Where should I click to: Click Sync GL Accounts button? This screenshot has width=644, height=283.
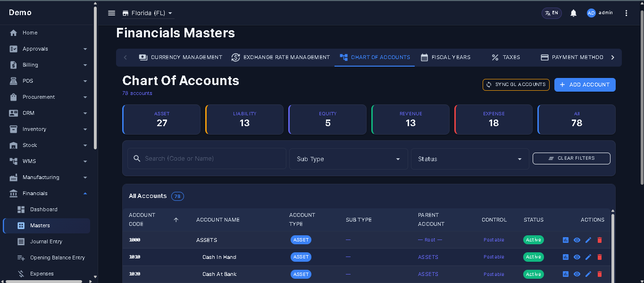tap(516, 85)
